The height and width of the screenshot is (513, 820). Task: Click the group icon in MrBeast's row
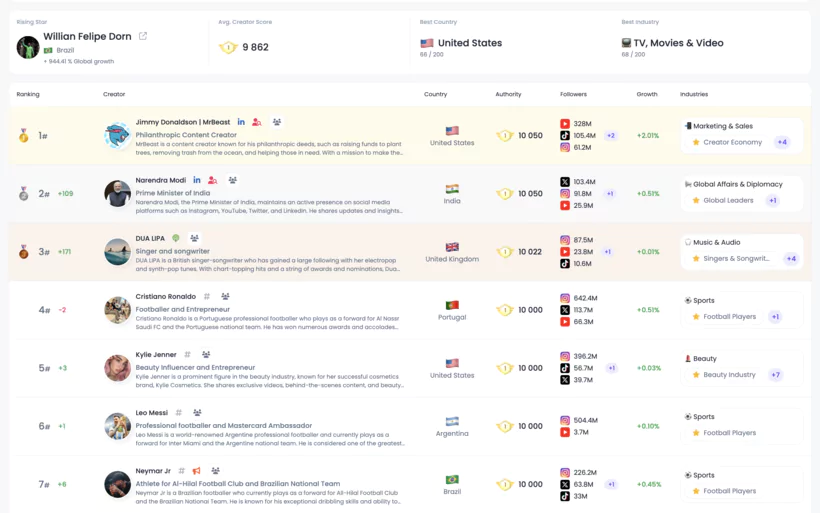click(x=277, y=122)
